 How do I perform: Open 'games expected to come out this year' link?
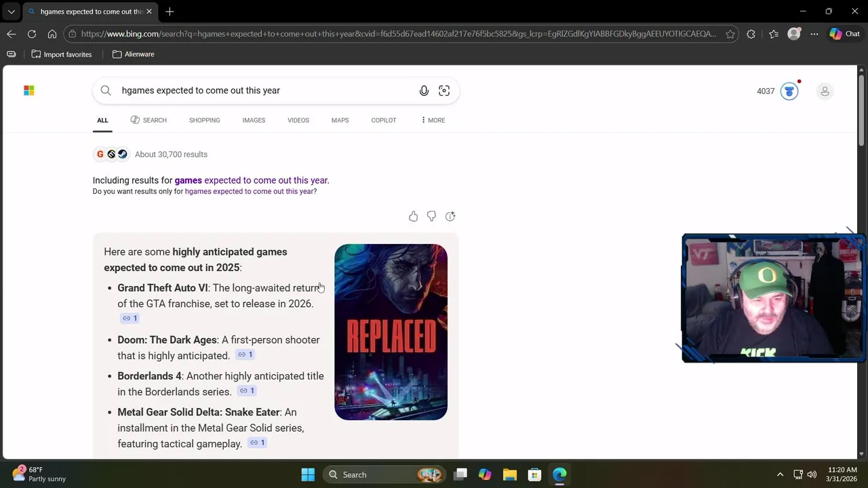click(x=252, y=180)
